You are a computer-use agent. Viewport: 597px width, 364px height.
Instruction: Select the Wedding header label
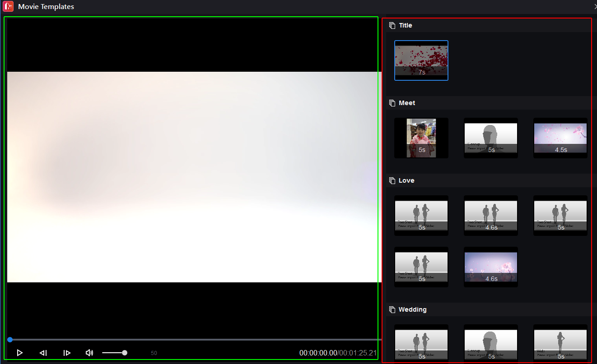click(412, 310)
